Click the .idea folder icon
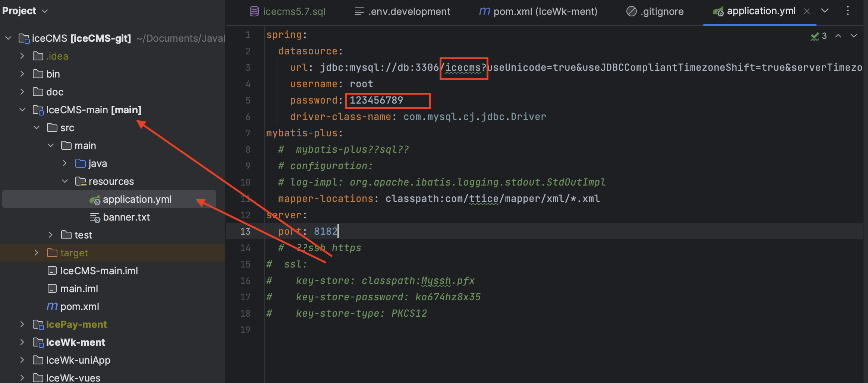Screen dimensions: 868x383 38,56
